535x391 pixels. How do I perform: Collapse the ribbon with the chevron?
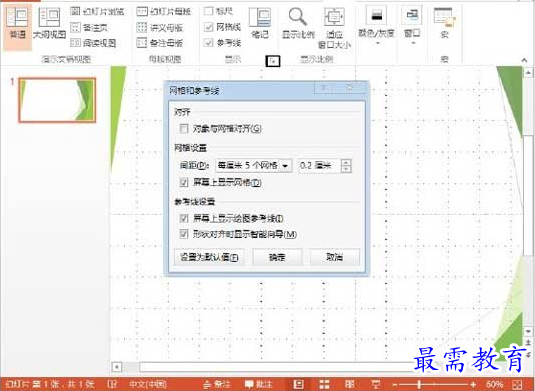pos(524,60)
